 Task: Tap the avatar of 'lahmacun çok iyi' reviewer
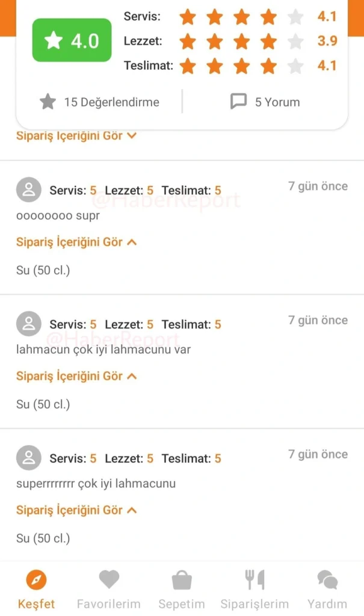28,324
